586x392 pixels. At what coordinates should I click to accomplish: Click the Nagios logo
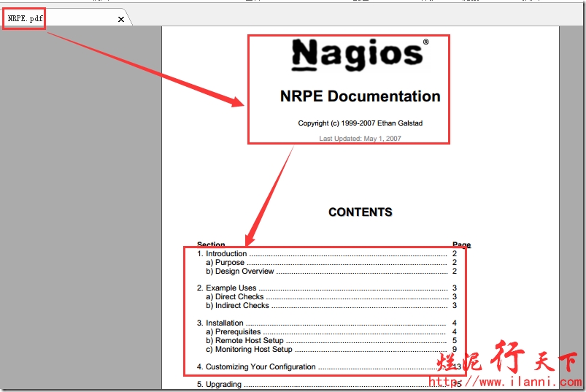pyautogui.click(x=361, y=55)
